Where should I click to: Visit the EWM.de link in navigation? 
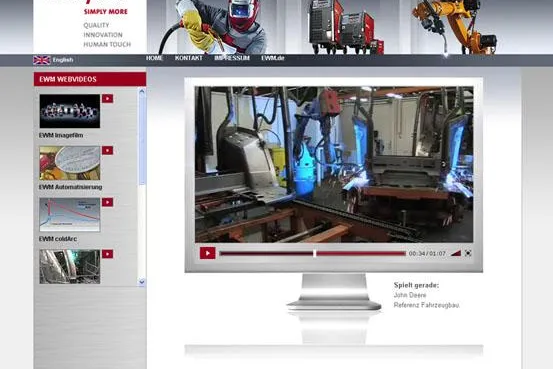pos(273,58)
